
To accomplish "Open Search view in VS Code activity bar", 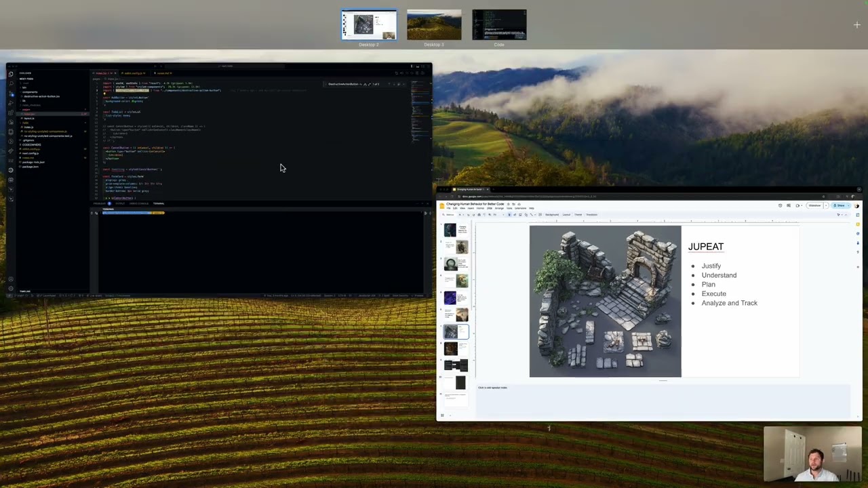I will (11, 83).
